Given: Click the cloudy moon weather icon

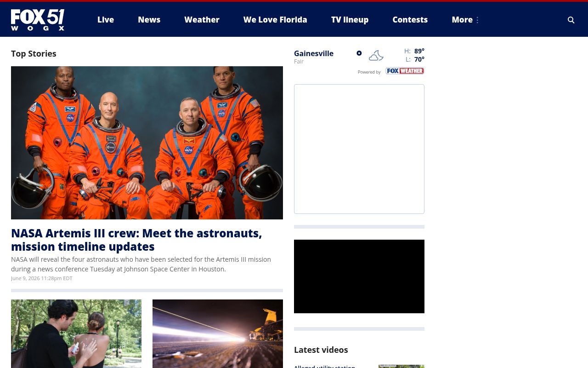Looking at the screenshot, I should point(376,56).
